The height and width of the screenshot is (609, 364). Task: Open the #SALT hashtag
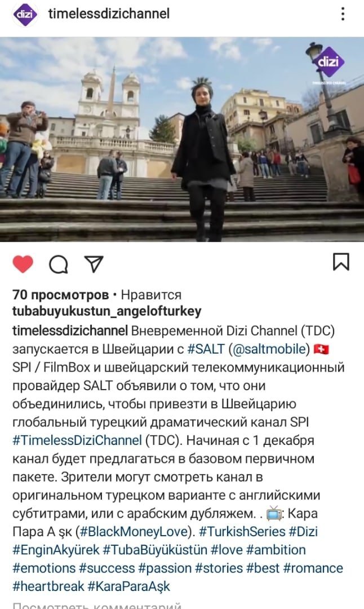tap(206, 349)
